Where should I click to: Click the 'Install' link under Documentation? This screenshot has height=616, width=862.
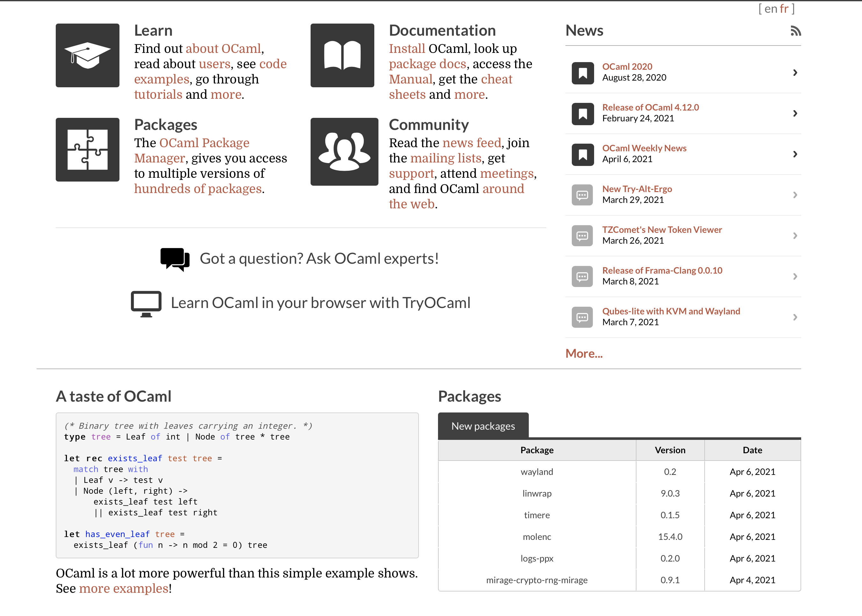coord(407,48)
